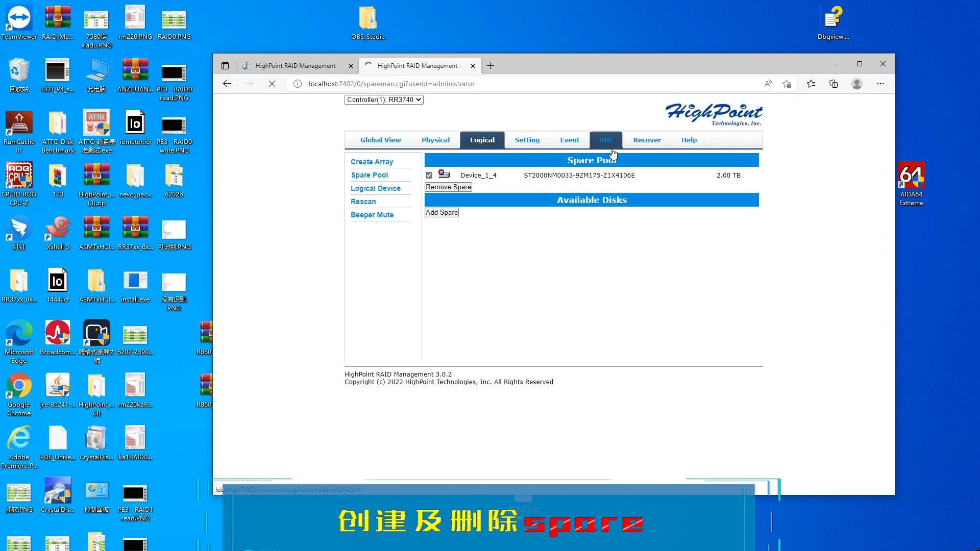
Task: Open the Spare Pool sidebar link
Action: click(x=370, y=175)
